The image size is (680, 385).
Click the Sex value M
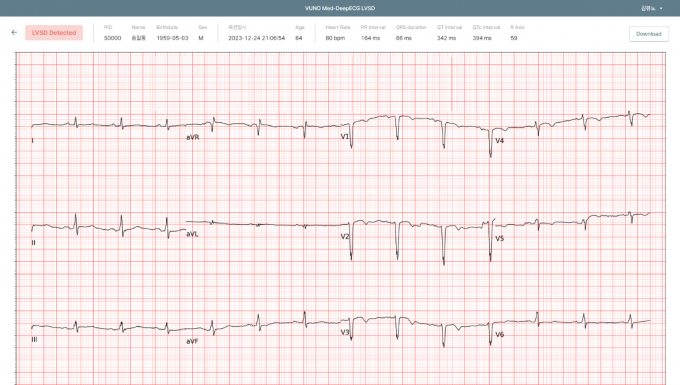tap(201, 38)
